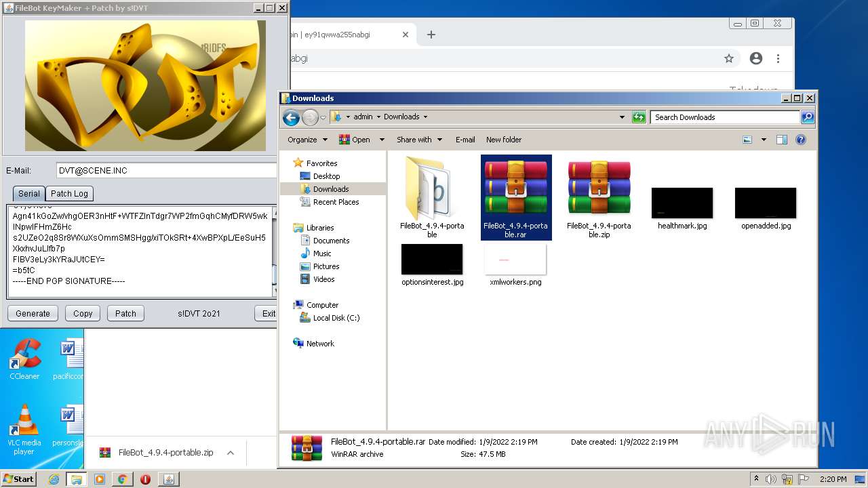Click Windows Media Player taskbar icon
This screenshot has width=868, height=488.
tap(99, 479)
